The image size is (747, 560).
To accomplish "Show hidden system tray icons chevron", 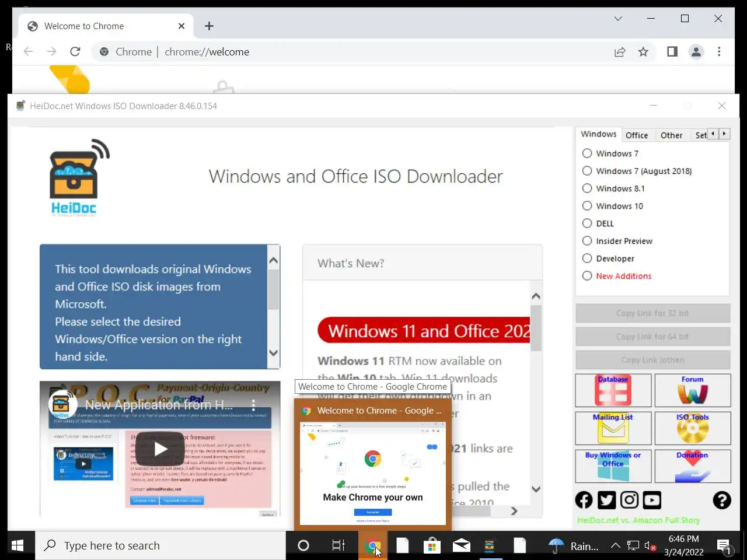I will [x=615, y=545].
